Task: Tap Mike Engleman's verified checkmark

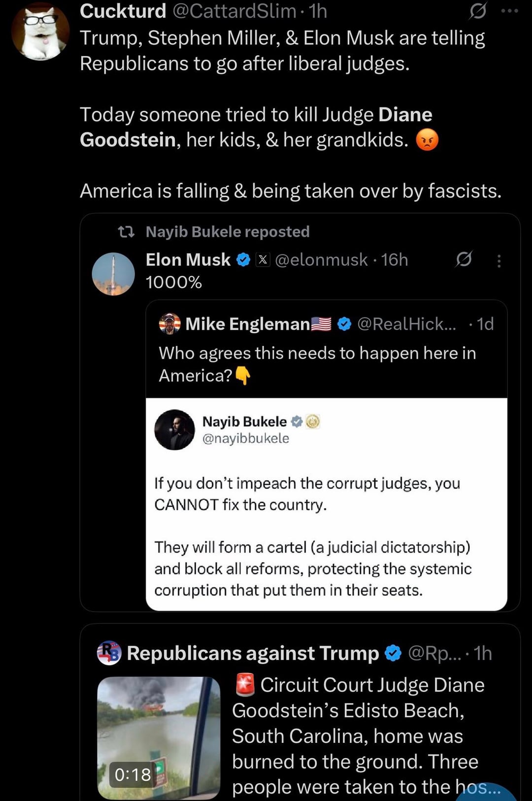Action: [344, 324]
